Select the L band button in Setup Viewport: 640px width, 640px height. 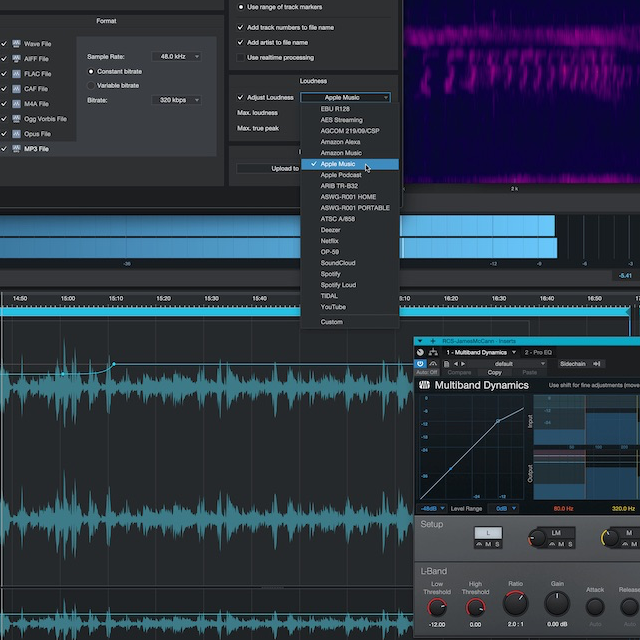[x=488, y=533]
